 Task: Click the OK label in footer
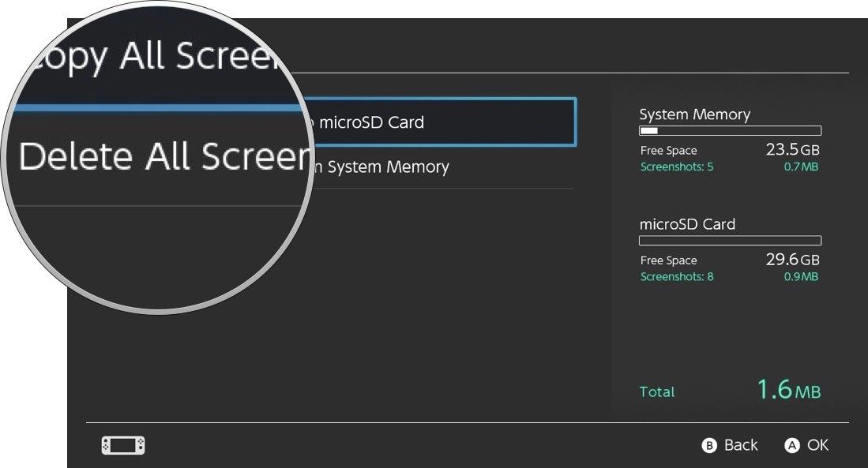(817, 445)
